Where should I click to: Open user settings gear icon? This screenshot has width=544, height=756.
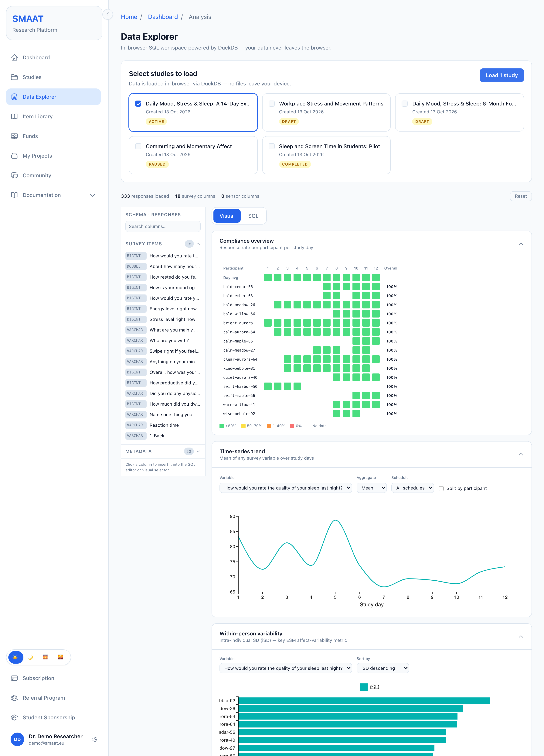95,739
